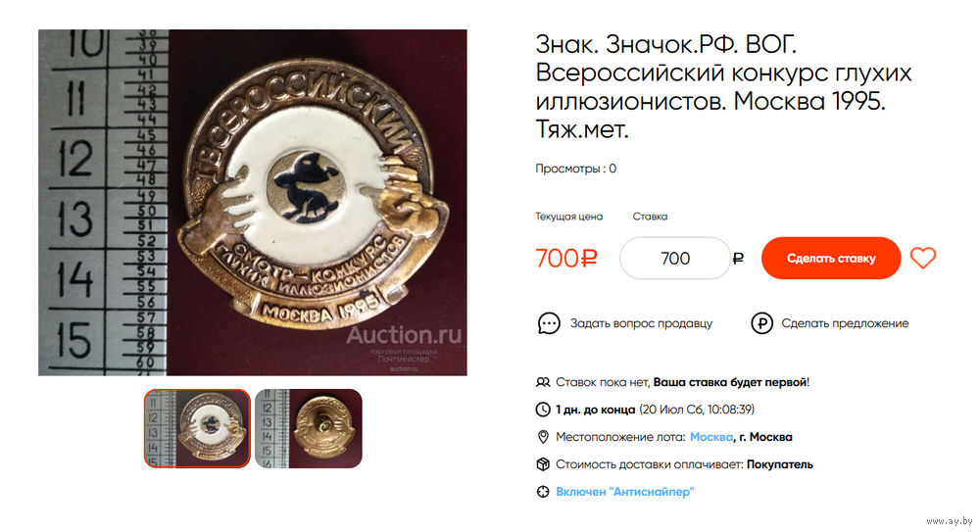Select the first badge front thumbnail
The height and width of the screenshot is (532, 980).
click(197, 428)
